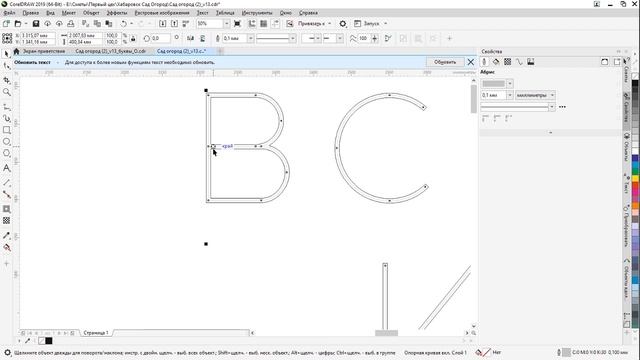Click the New document icon
The height and width of the screenshot is (360, 640).
pyautogui.click(x=6, y=24)
